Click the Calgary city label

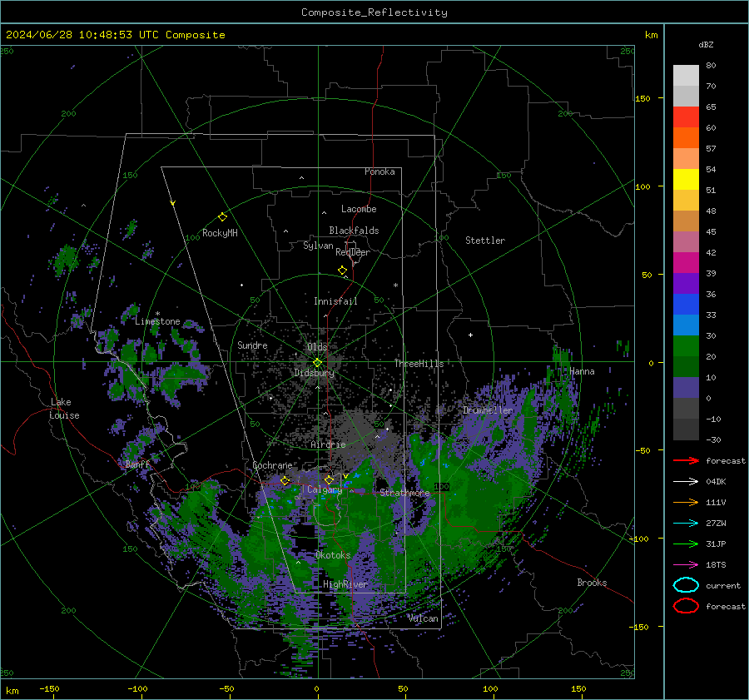pyautogui.click(x=325, y=489)
